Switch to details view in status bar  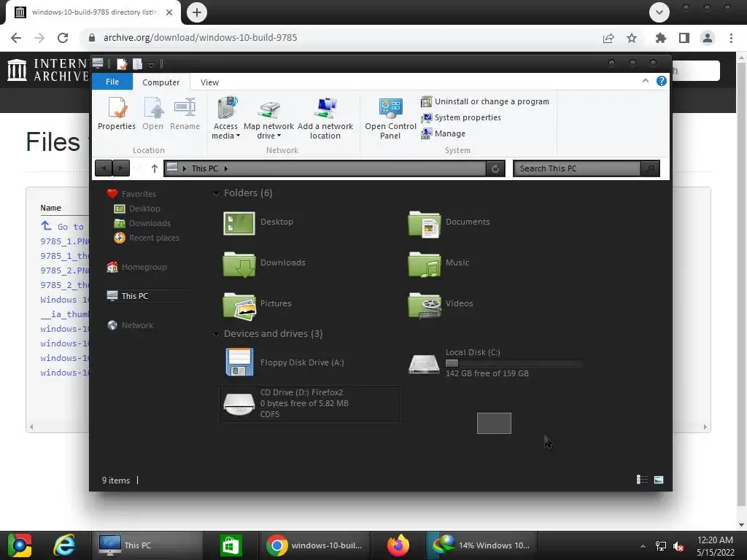coord(642,480)
